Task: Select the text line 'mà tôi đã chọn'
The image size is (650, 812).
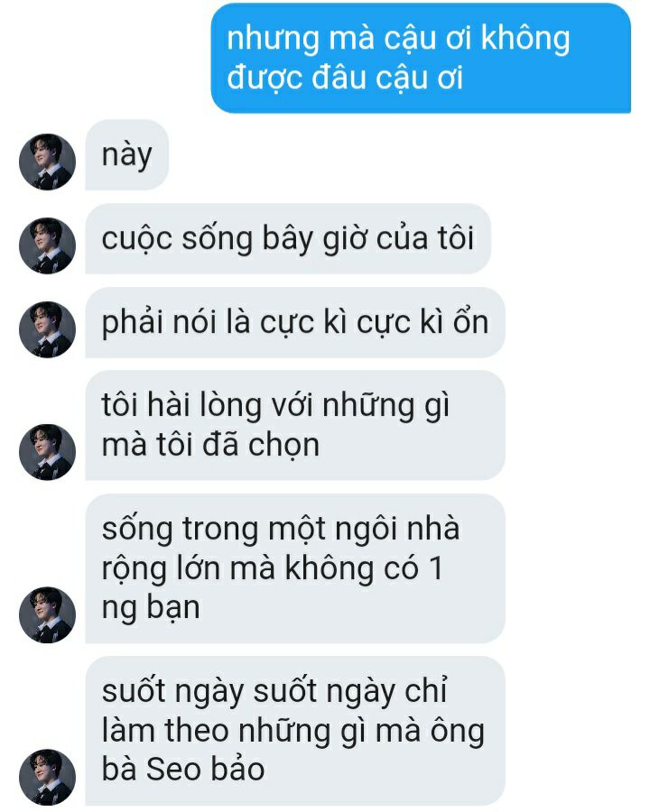Action: pyautogui.click(x=210, y=444)
